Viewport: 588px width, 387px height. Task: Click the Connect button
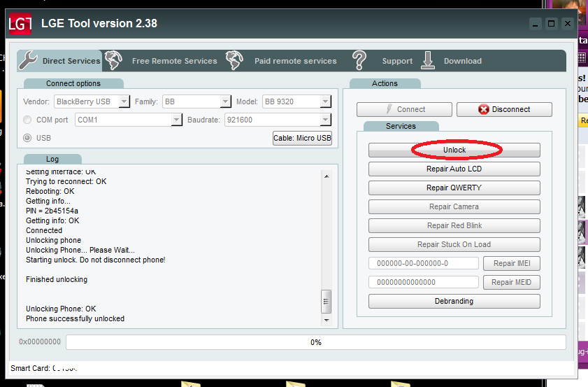point(404,109)
